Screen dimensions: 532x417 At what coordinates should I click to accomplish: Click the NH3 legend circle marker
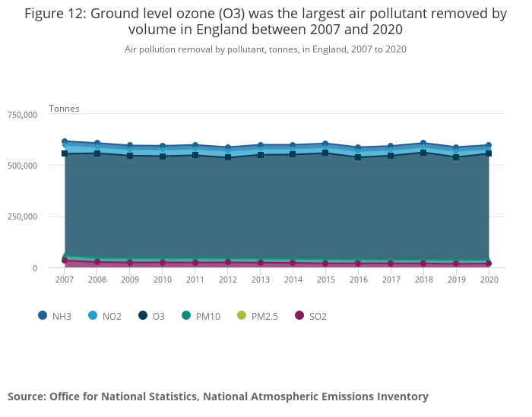tap(43, 316)
